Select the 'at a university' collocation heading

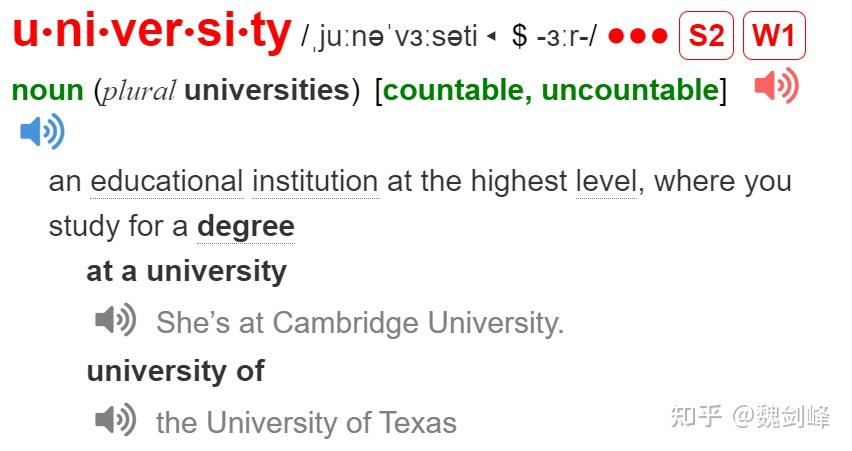pos(186,271)
